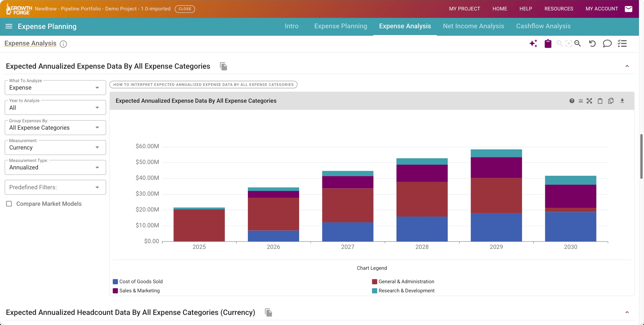Toggle General & Administration legend swatch

375,282
